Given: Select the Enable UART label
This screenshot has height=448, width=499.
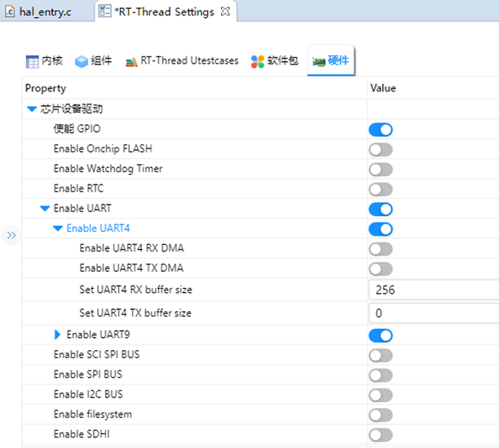Looking at the screenshot, I should coord(82,208).
